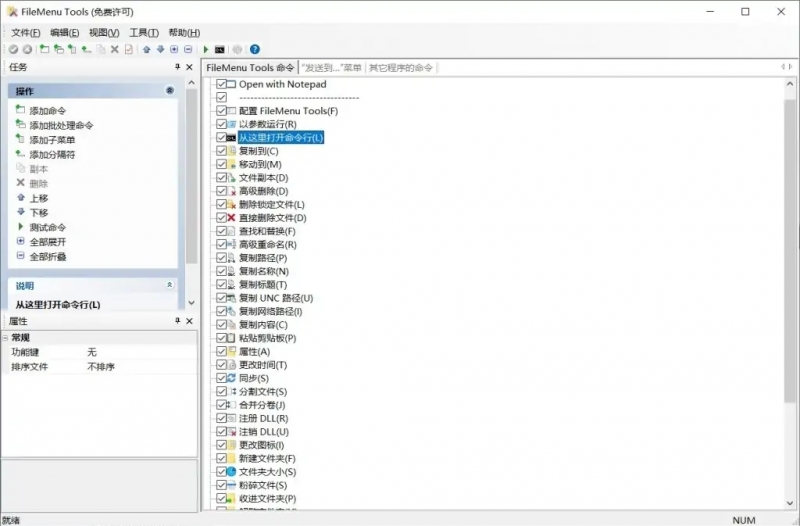The height and width of the screenshot is (526, 800).
Task: Open the 视图(V) menu
Action: [x=104, y=33]
